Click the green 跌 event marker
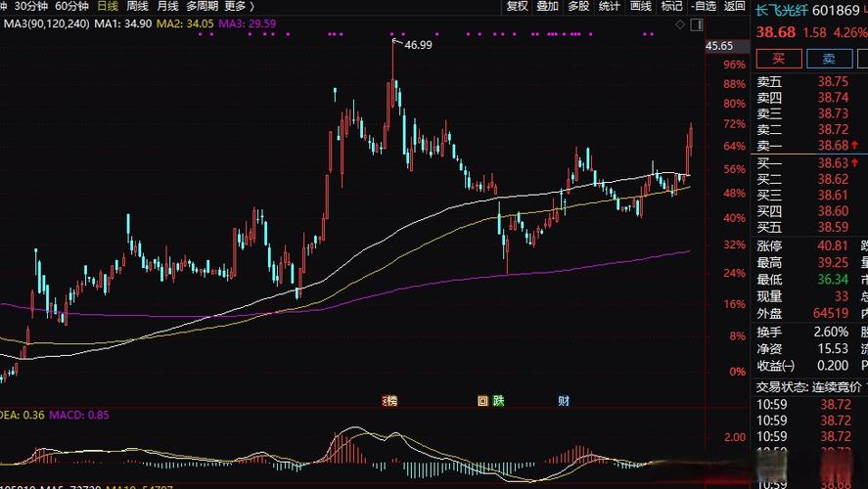Image resolution: width=868 pixels, height=489 pixels. pos(498,400)
